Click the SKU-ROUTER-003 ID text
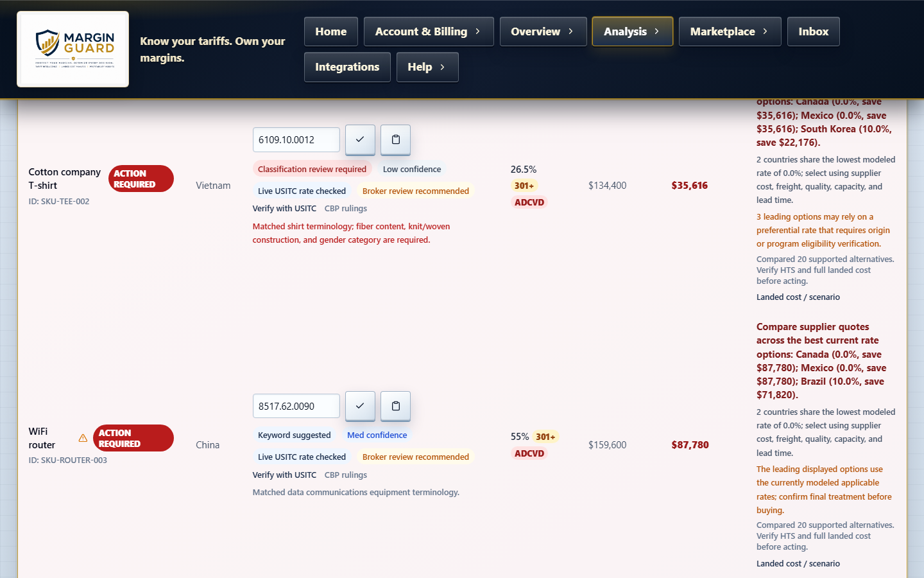 point(68,460)
